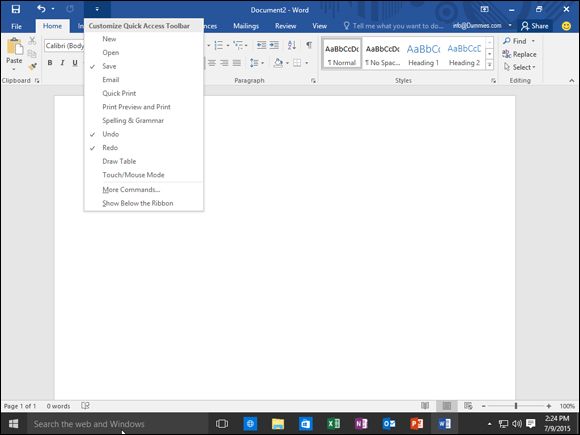The width and height of the screenshot is (580, 435).
Task: Open the Paragraph dialog launcher
Action: [313, 80]
